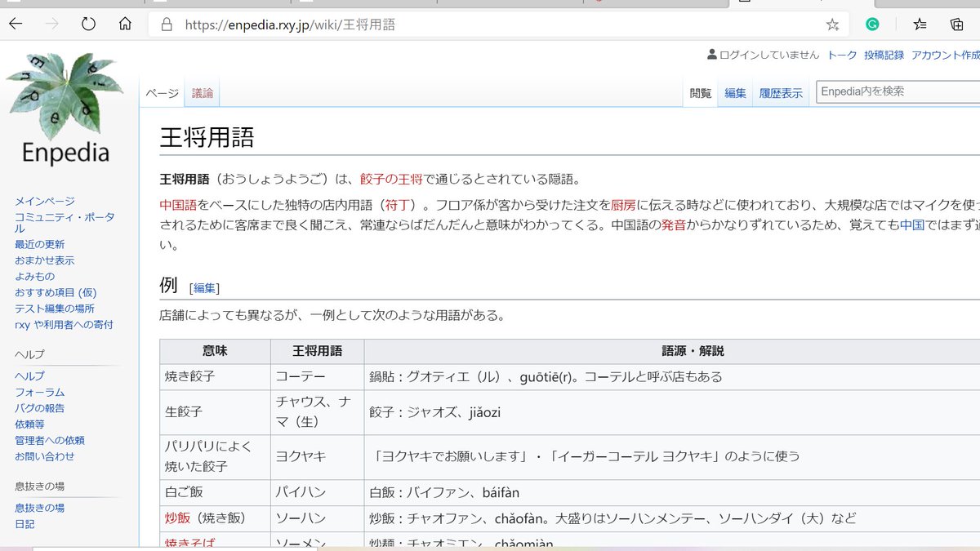This screenshot has width=980, height=551.
Task: Click the Enpedia内を検索 search box
Action: point(898,91)
